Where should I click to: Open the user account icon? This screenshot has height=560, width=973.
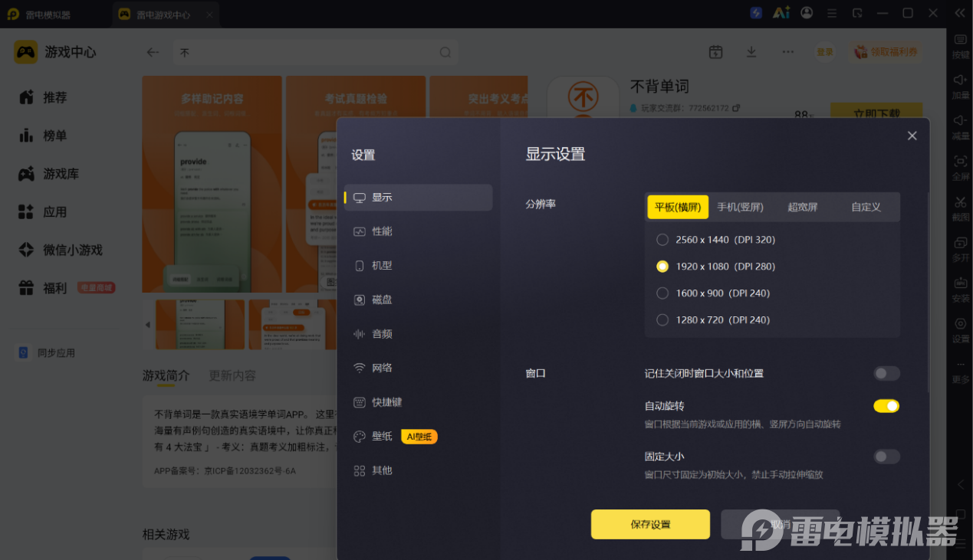tap(807, 13)
